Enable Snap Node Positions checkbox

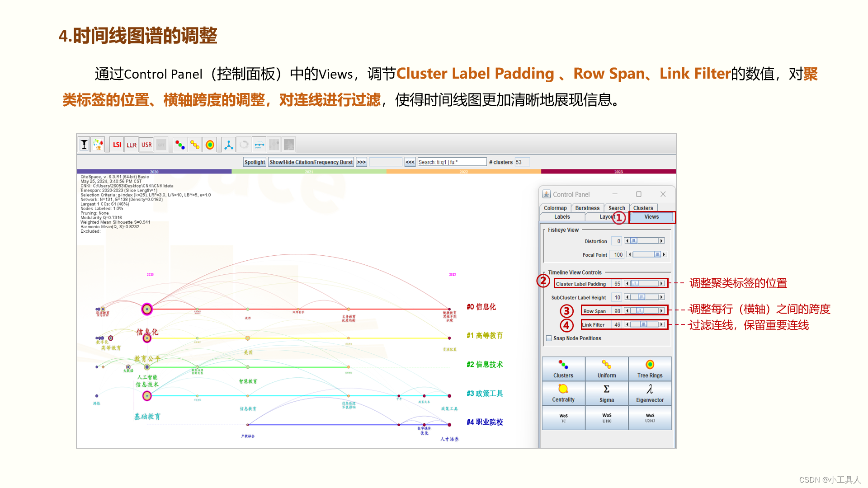pyautogui.click(x=549, y=338)
